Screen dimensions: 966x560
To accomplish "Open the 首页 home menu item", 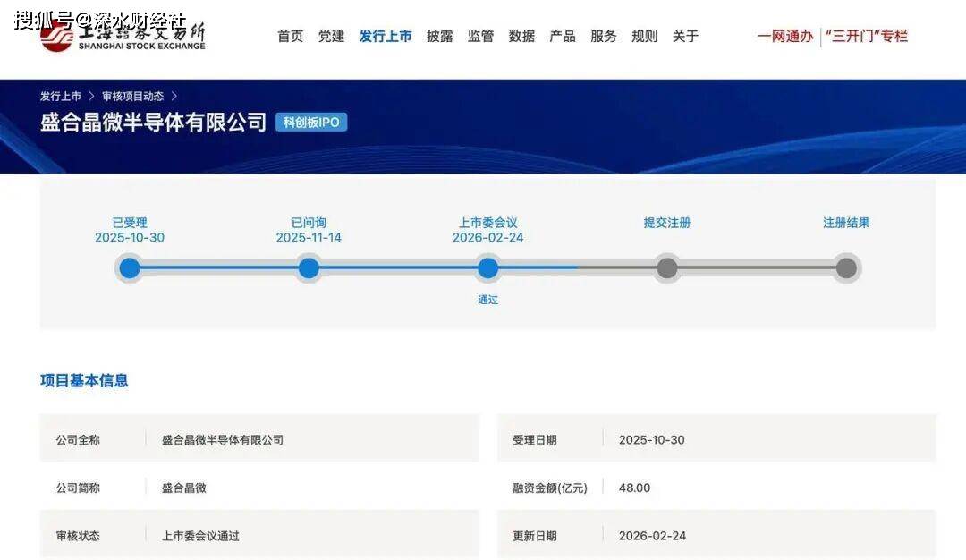I will click(x=290, y=37).
